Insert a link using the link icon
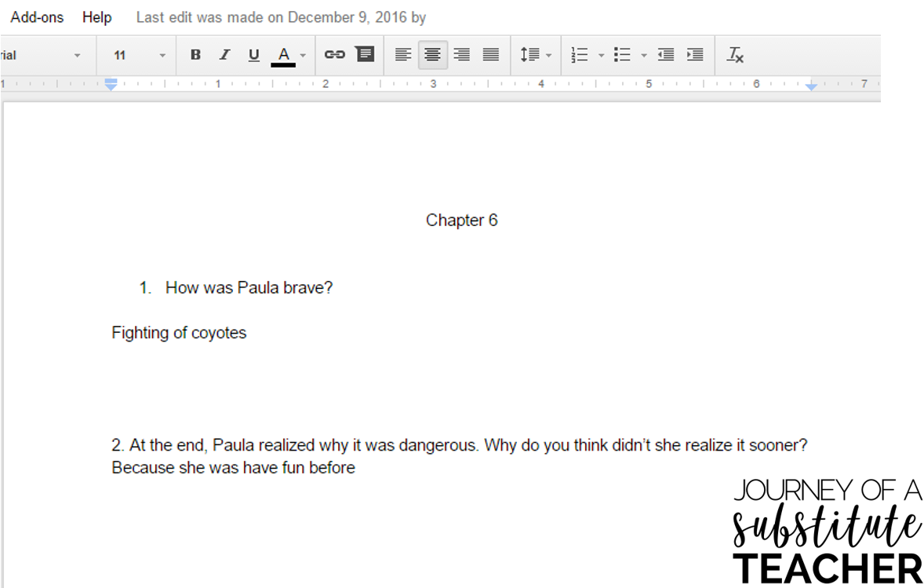Screen dimensions: 924x588 click(335, 55)
